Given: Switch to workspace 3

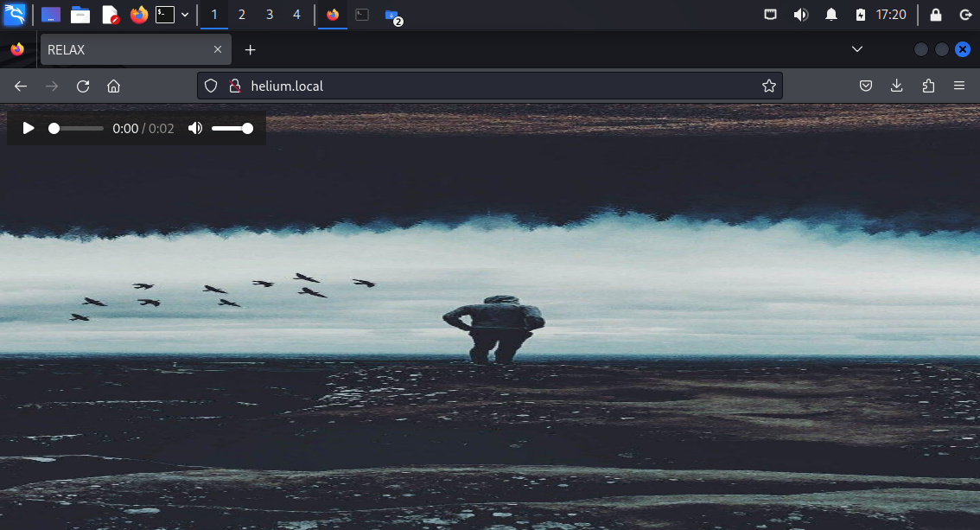Looking at the screenshot, I should [x=270, y=15].
